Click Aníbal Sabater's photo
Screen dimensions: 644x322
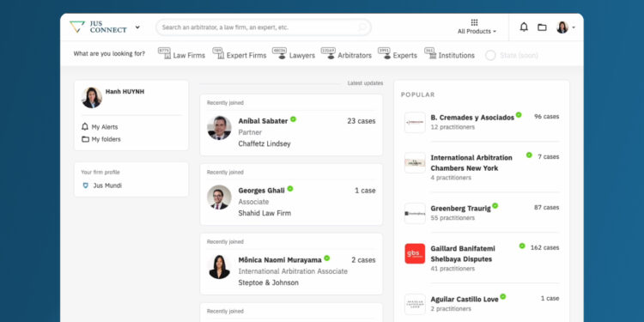[219, 128]
